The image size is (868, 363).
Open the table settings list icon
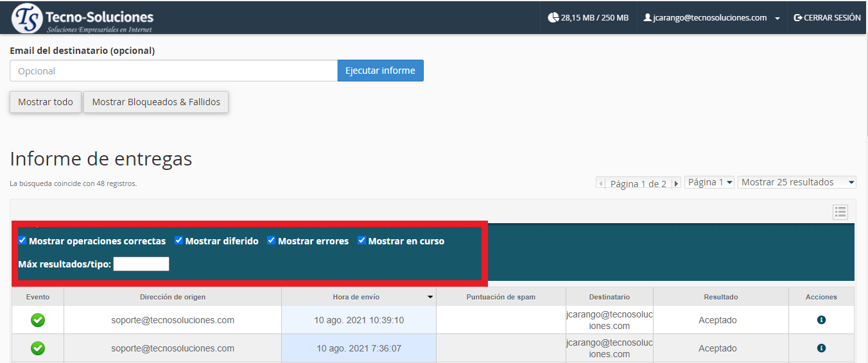(840, 212)
